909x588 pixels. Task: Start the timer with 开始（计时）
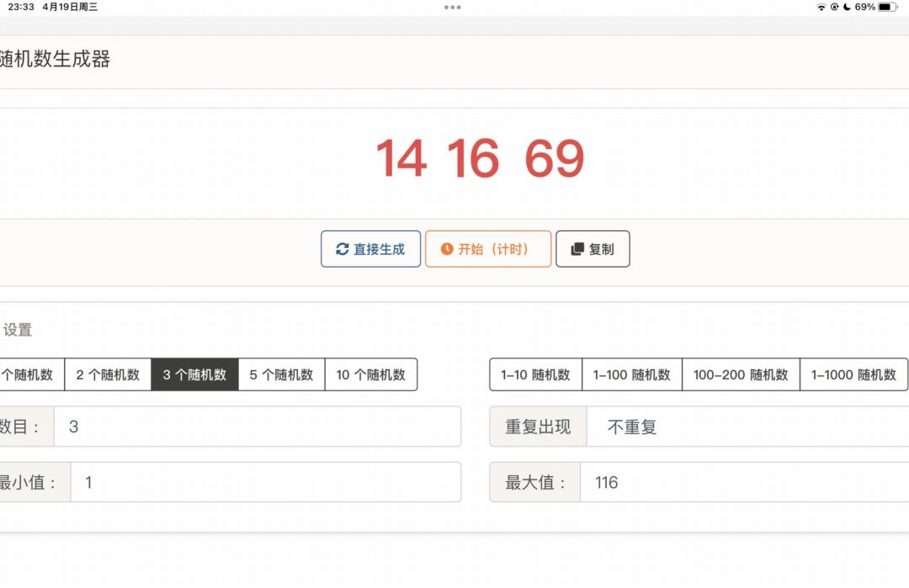pyautogui.click(x=488, y=249)
